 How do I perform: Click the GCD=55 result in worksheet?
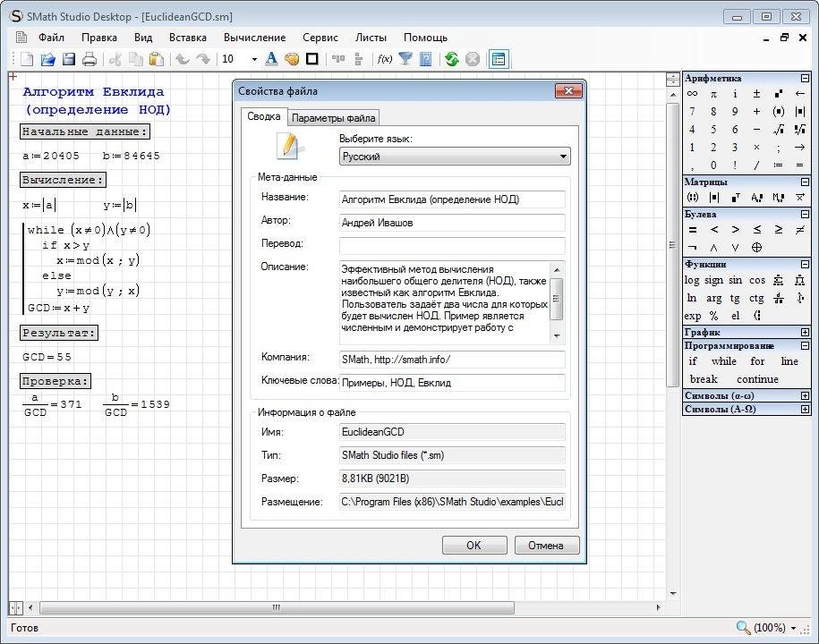47,357
